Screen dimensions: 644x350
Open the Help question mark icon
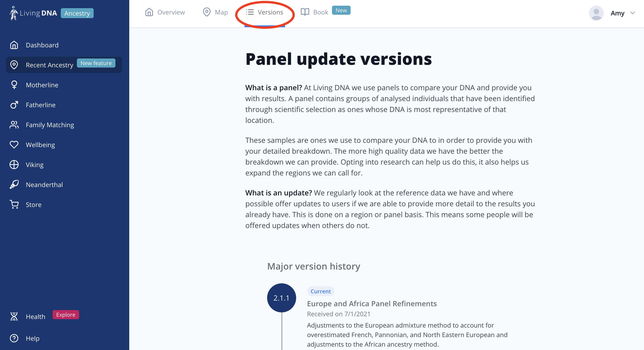14,338
